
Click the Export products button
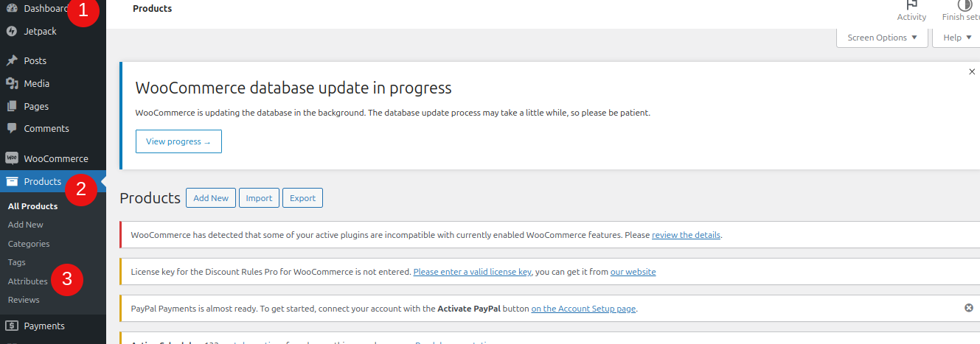302,198
